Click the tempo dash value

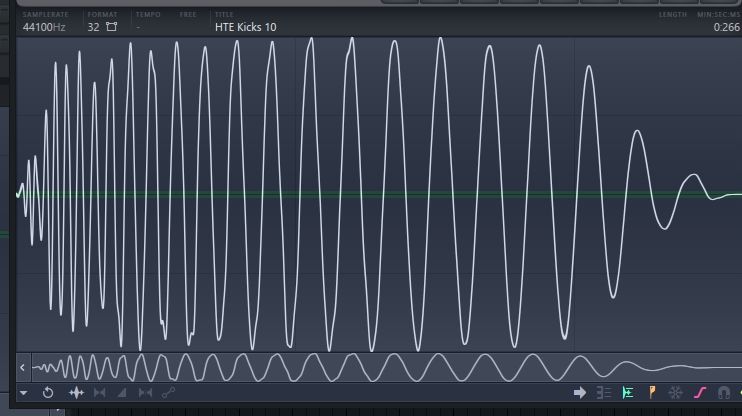click(138, 27)
